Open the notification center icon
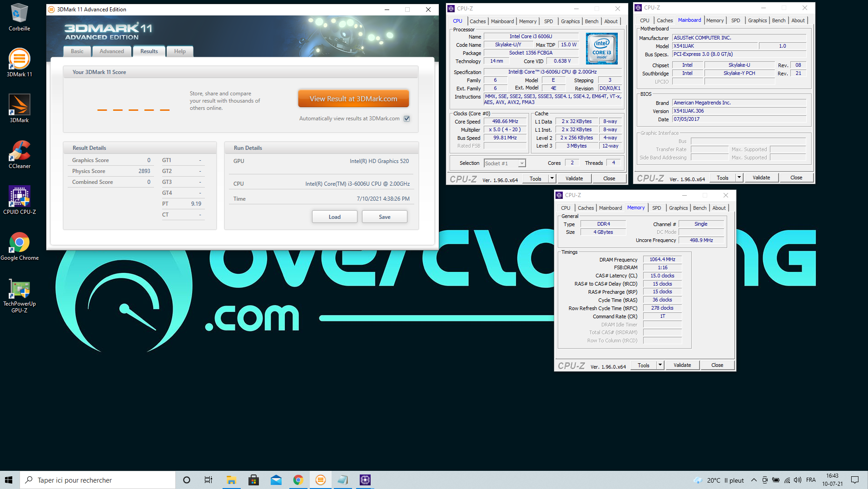Image resolution: width=868 pixels, height=489 pixels. 854,480
